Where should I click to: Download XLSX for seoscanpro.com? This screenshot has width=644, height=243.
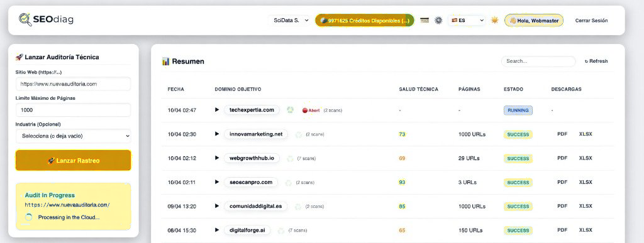[586, 182]
